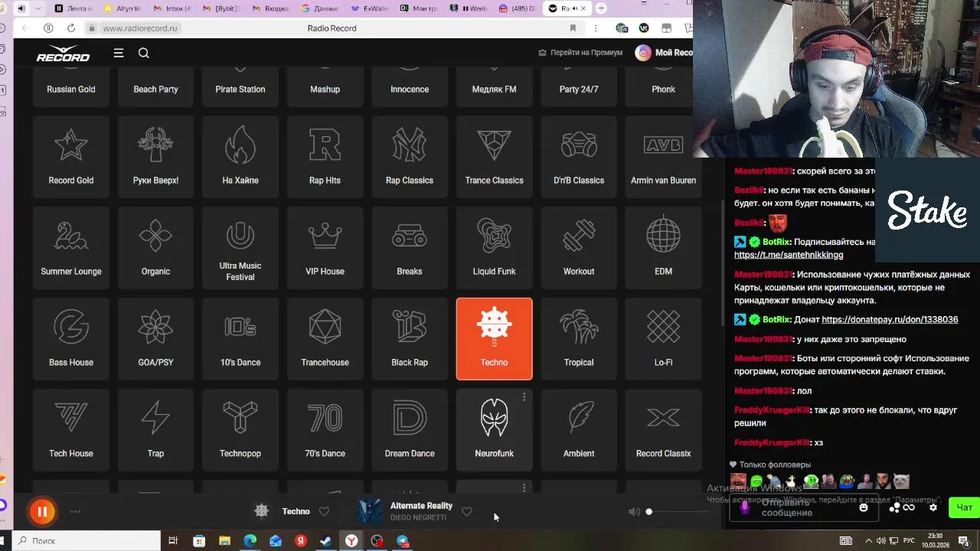The width and height of the screenshot is (980, 551).
Task: Click the Record logo
Action: 63,53
